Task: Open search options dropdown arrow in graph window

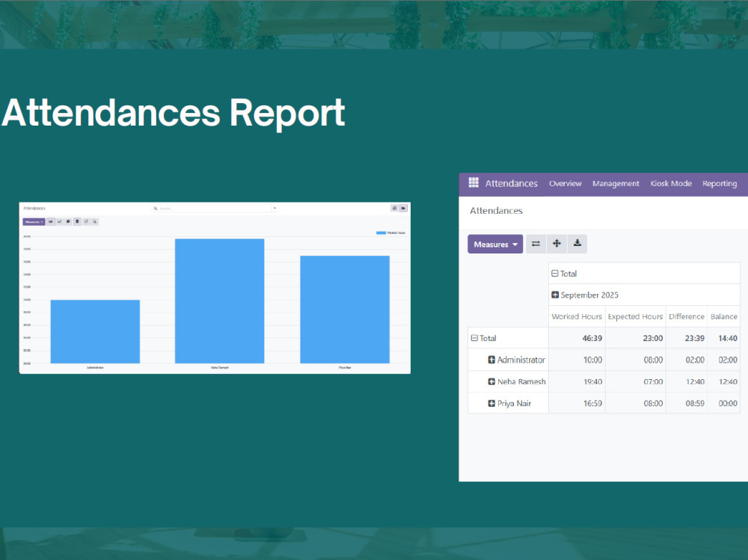Action: click(x=275, y=208)
